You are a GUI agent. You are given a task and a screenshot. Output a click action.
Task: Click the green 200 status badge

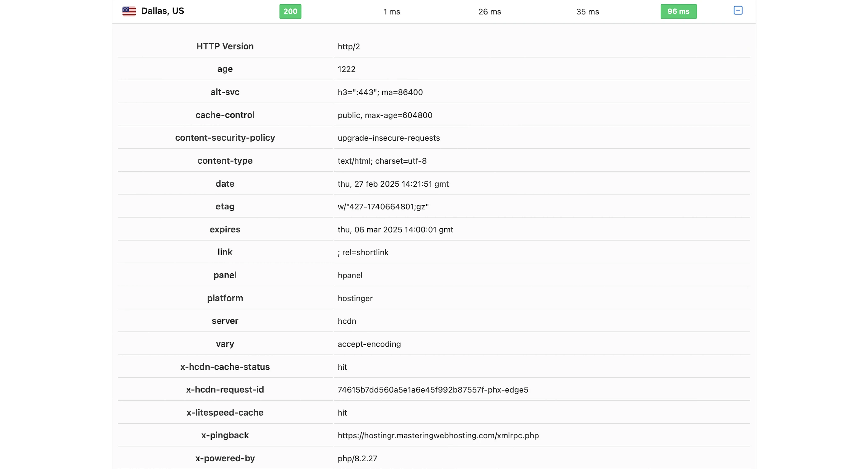click(x=290, y=12)
